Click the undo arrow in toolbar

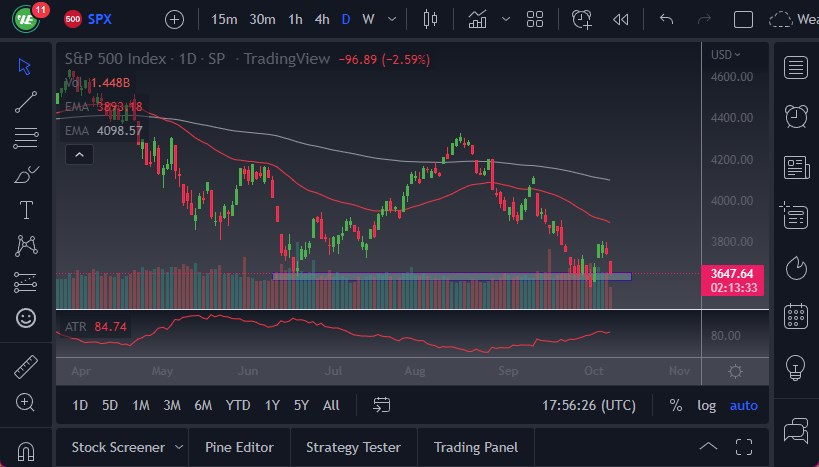pyautogui.click(x=667, y=19)
